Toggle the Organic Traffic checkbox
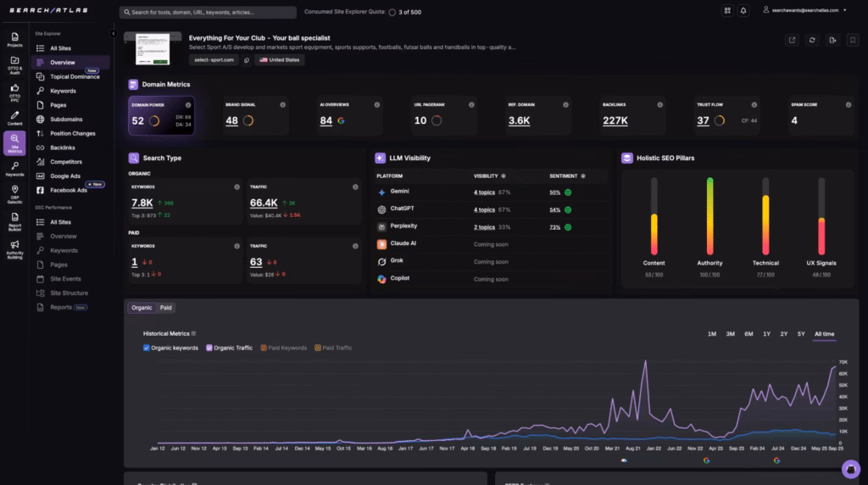This screenshot has height=485, width=868. 209,348
